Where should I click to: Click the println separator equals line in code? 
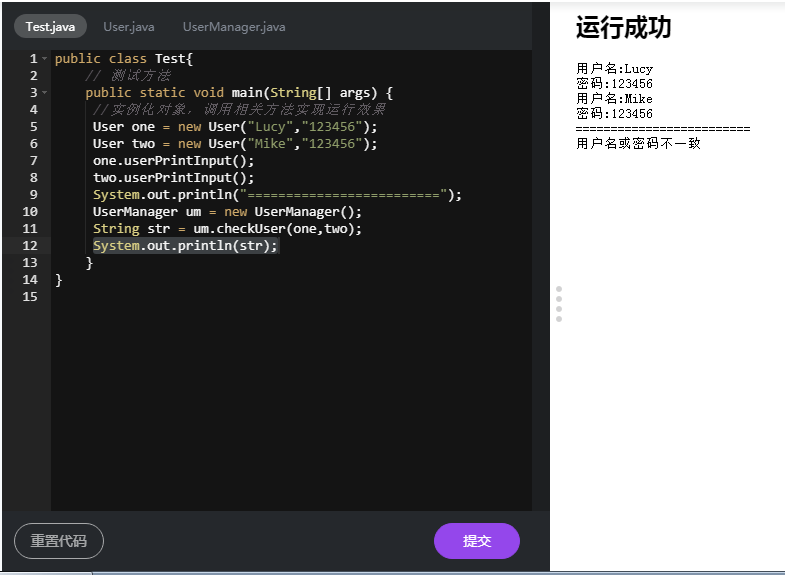pyautogui.click(x=277, y=195)
